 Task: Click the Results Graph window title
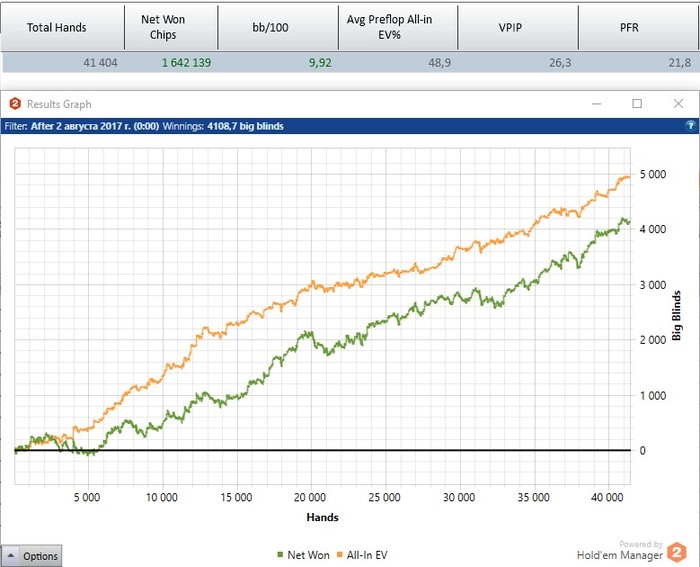click(59, 104)
